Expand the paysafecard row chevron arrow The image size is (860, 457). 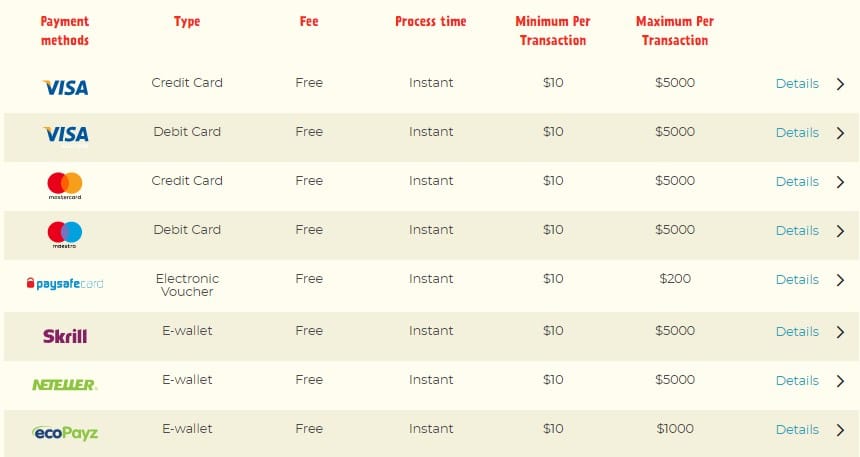click(840, 280)
